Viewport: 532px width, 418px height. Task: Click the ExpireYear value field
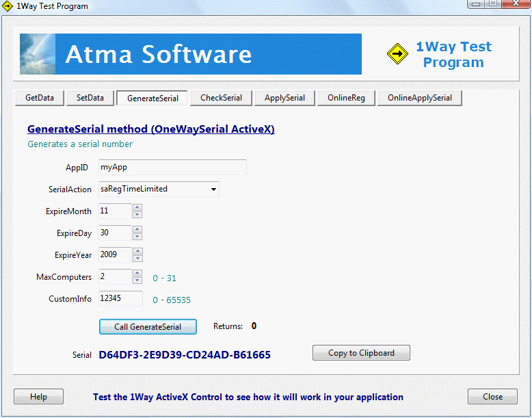(x=115, y=254)
